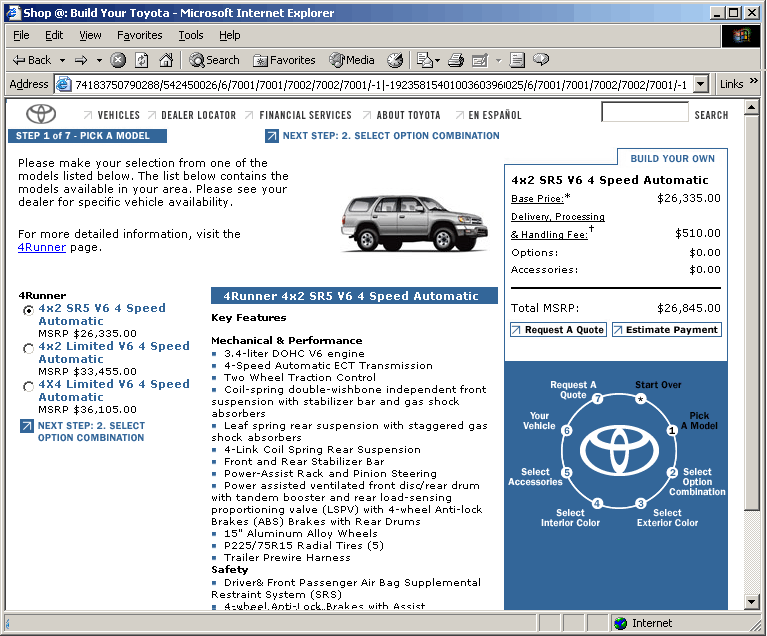This screenshot has height=636, width=767.
Task: Print the page with printer icon
Action: pyautogui.click(x=456, y=60)
